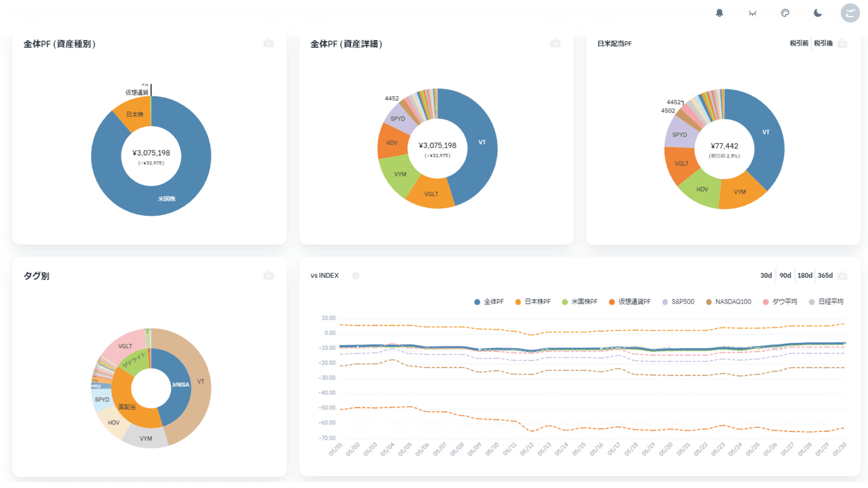
Task: Click 高配当 inner ring in タグ別 chart
Action: (x=127, y=407)
